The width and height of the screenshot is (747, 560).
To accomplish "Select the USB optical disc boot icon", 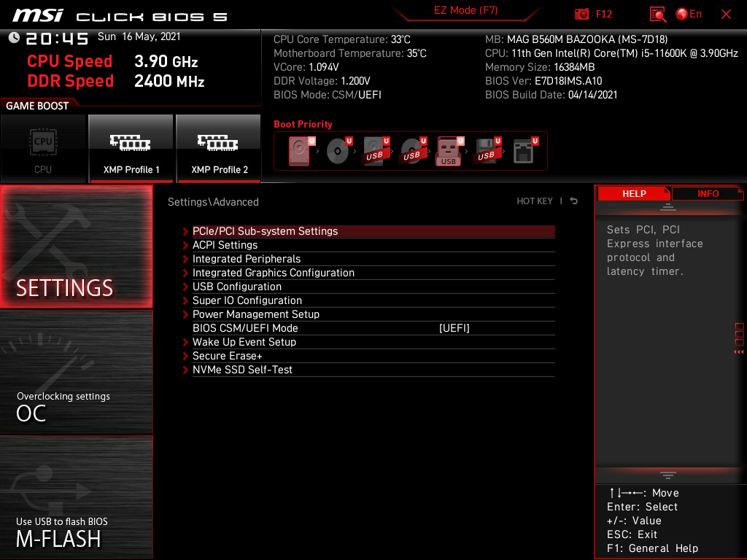I will 413,151.
